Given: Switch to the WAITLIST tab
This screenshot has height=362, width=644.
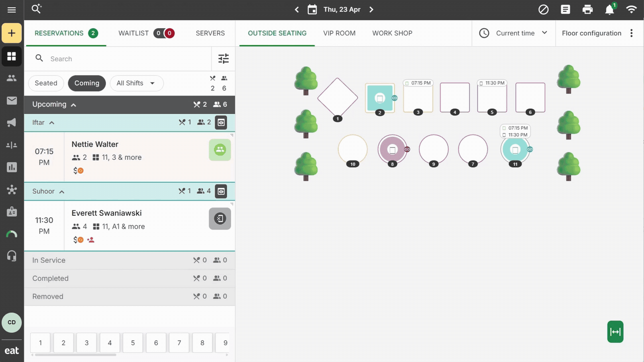Looking at the screenshot, I should pos(133,33).
